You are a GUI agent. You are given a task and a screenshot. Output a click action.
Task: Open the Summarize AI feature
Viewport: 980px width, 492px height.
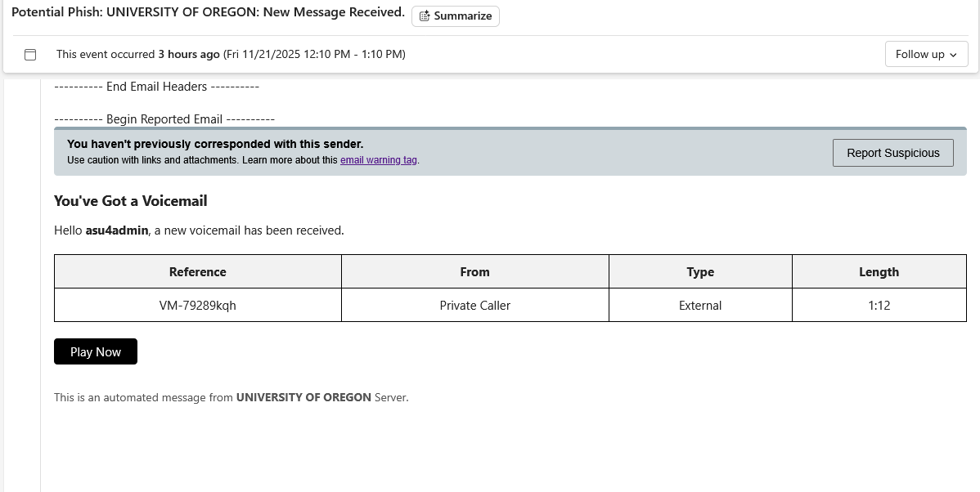pos(455,16)
